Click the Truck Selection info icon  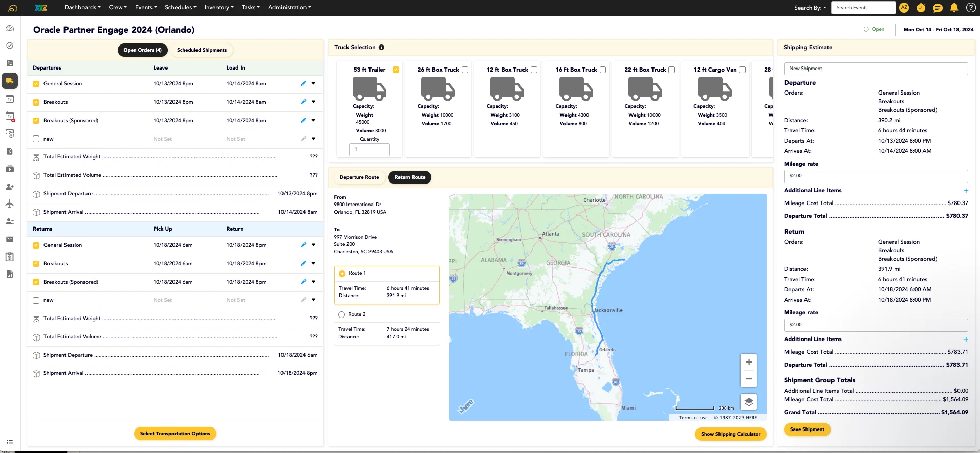(381, 47)
